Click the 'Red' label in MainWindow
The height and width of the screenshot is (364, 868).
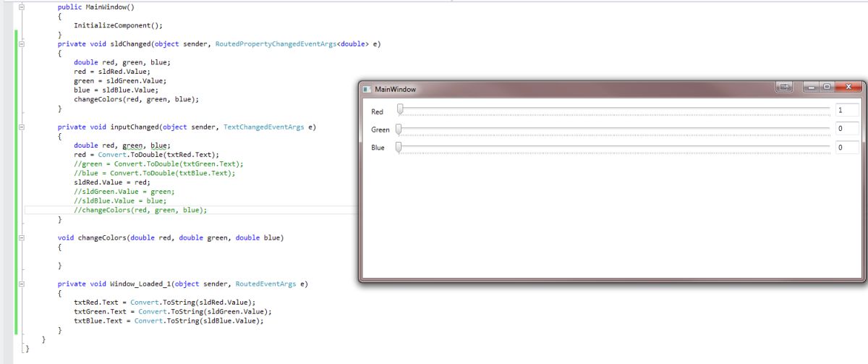(x=377, y=112)
